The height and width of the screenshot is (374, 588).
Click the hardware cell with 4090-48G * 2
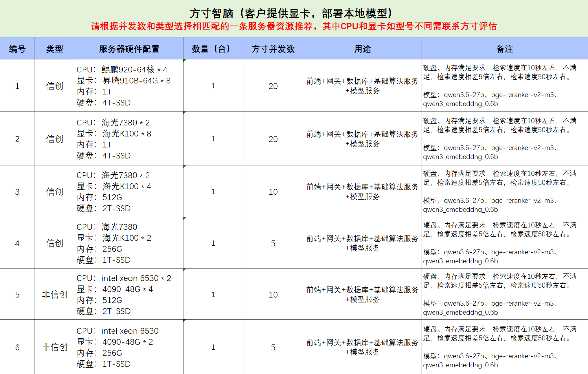pos(129,347)
